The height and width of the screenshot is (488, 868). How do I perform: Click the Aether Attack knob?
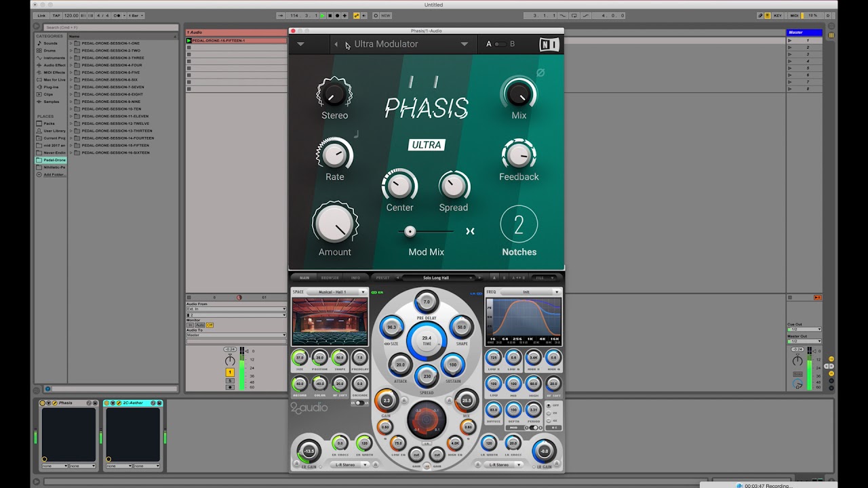(x=400, y=365)
